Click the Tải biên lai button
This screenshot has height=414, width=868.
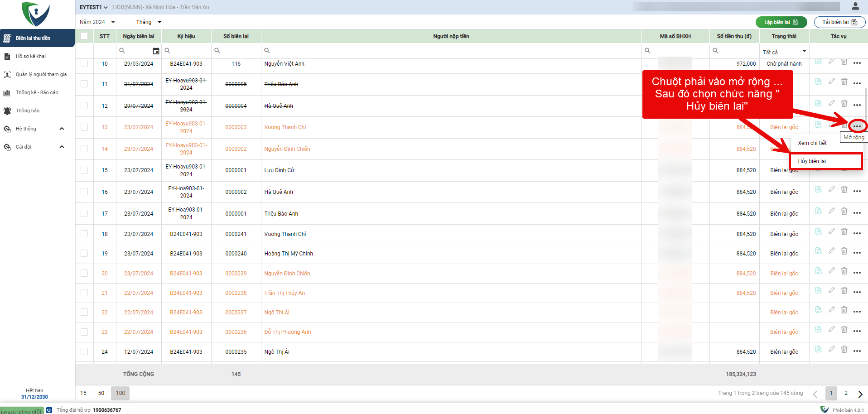(x=839, y=22)
